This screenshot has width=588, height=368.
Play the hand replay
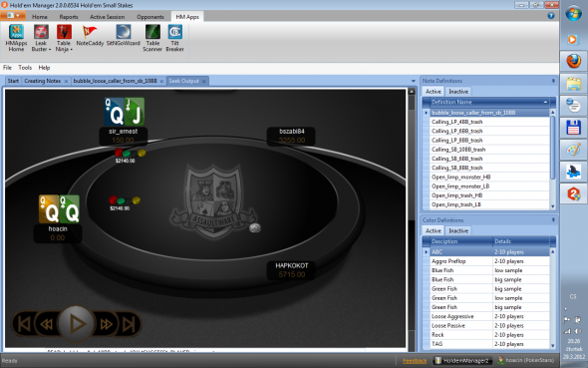76,324
